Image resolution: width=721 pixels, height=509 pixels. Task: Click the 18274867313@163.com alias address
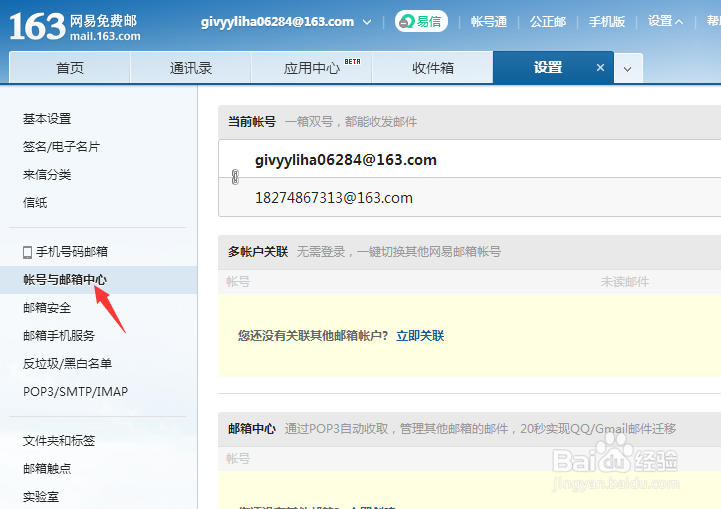334,198
